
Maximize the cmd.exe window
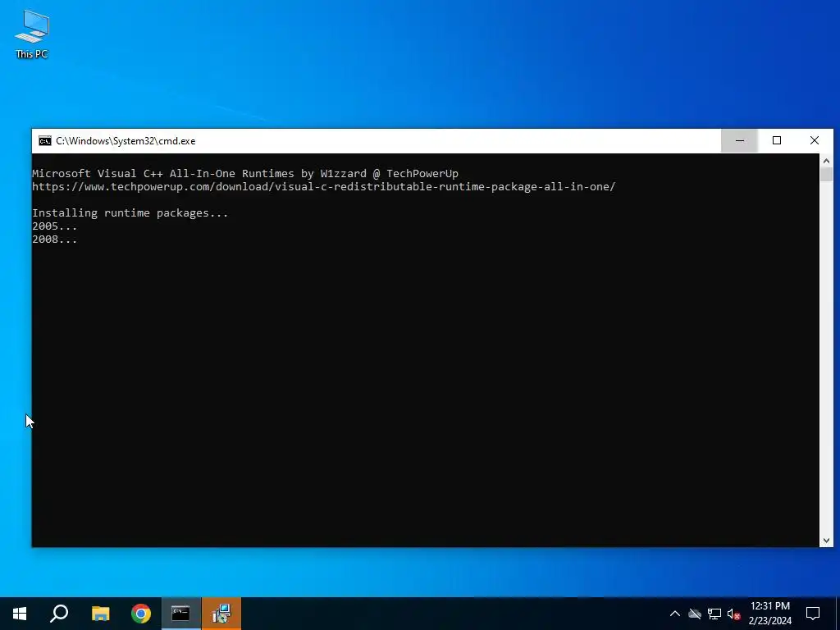tap(776, 141)
